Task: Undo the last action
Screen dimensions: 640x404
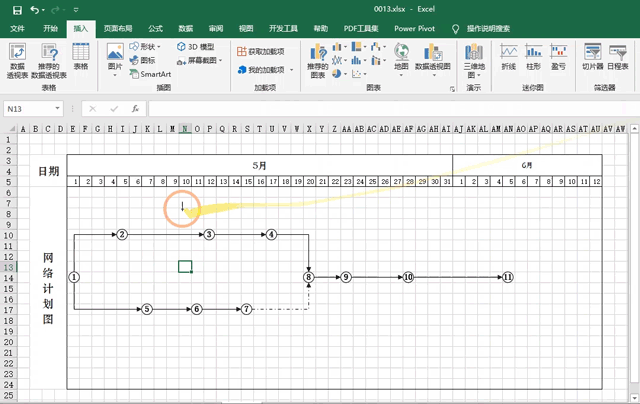Action: (x=35, y=10)
